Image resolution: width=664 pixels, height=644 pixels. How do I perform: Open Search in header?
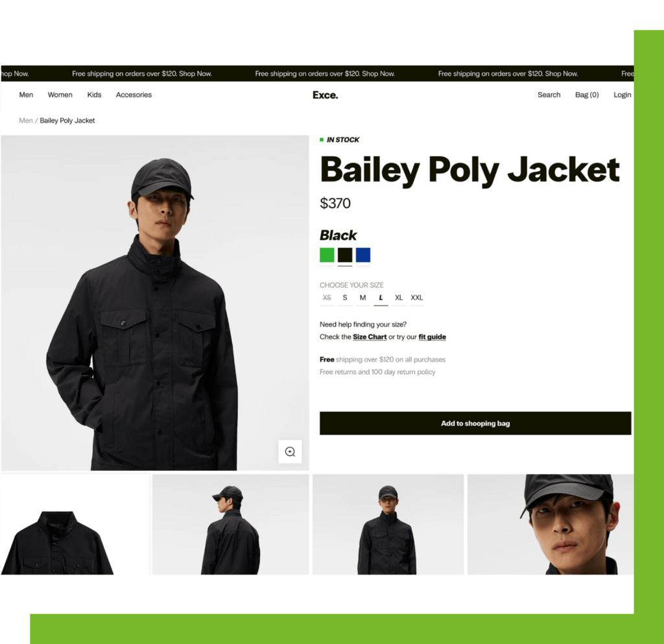click(x=549, y=95)
